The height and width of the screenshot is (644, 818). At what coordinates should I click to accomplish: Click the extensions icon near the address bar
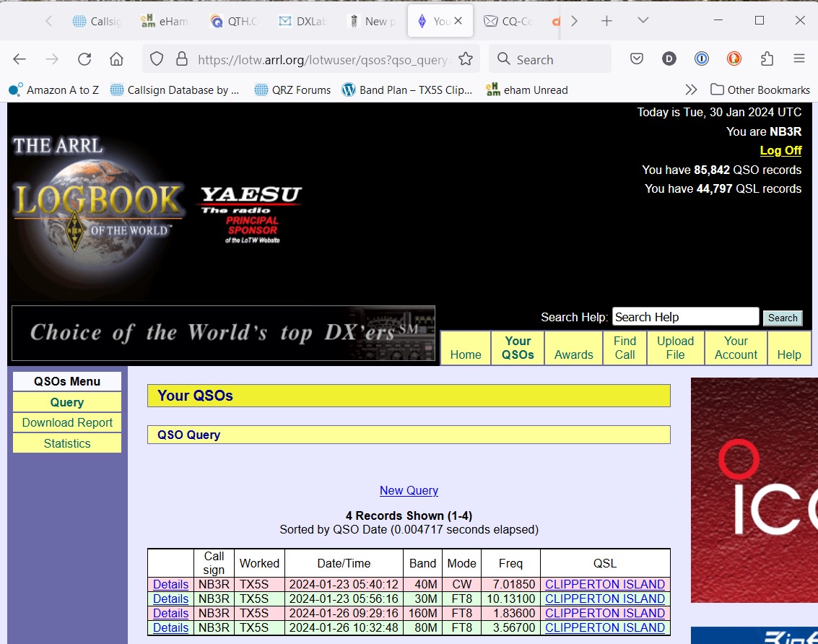pyautogui.click(x=767, y=60)
